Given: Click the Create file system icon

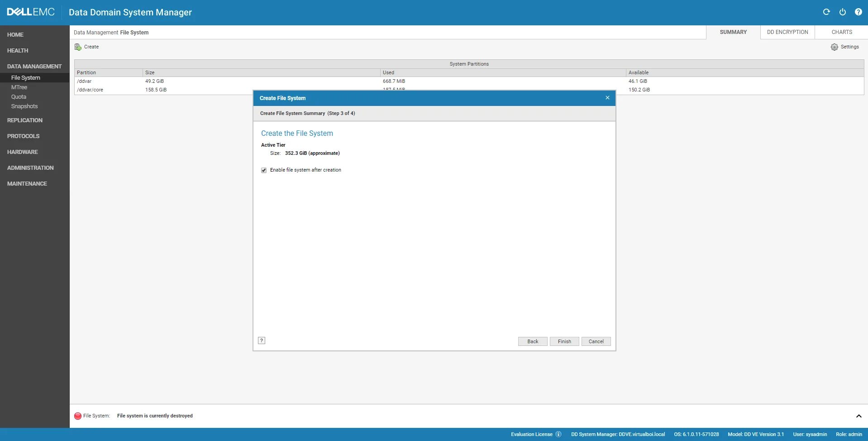Looking at the screenshot, I should 78,47.
